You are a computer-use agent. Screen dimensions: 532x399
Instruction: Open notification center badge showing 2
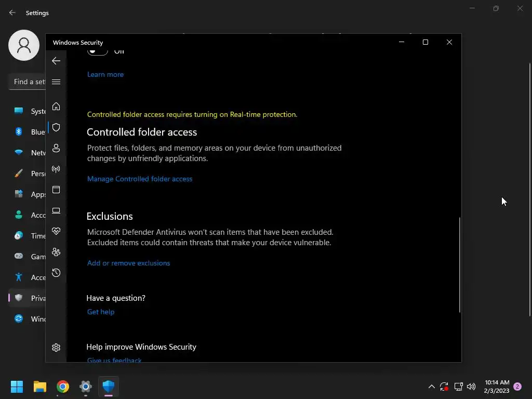[x=517, y=387]
